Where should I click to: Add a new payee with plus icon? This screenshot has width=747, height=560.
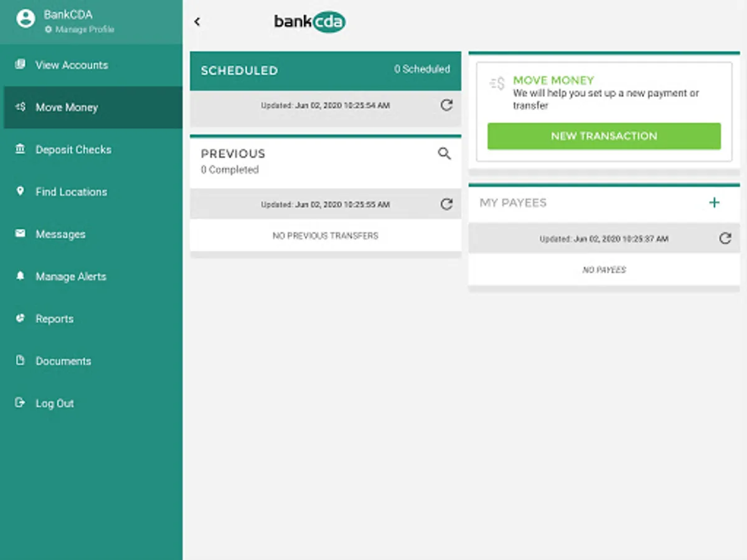pos(714,202)
